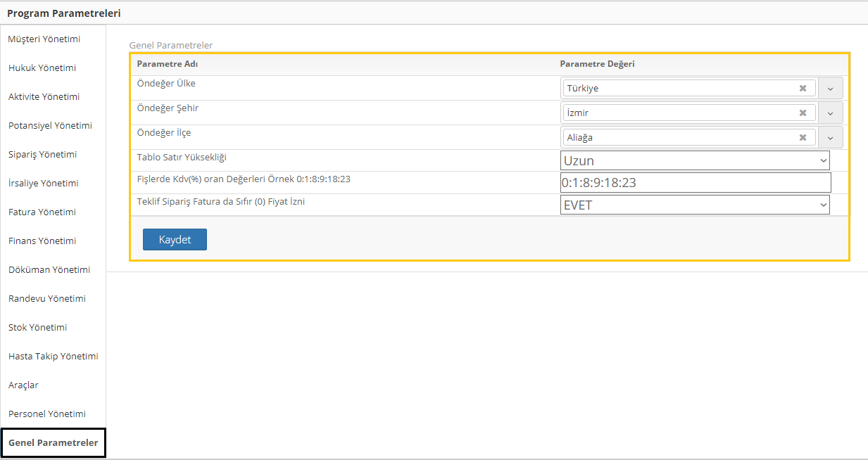This screenshot has height=460, width=868.
Task: Remove the Aliağa district selection
Action: [x=803, y=138]
